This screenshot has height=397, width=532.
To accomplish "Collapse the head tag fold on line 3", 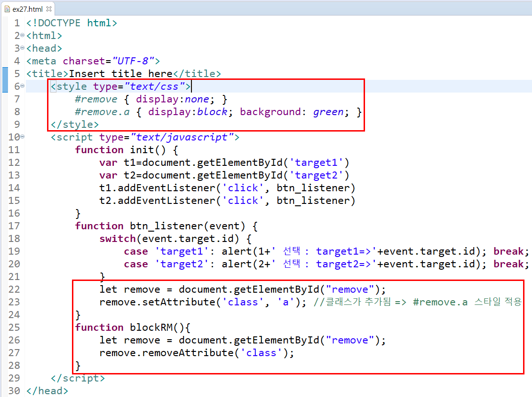I will 23,48.
